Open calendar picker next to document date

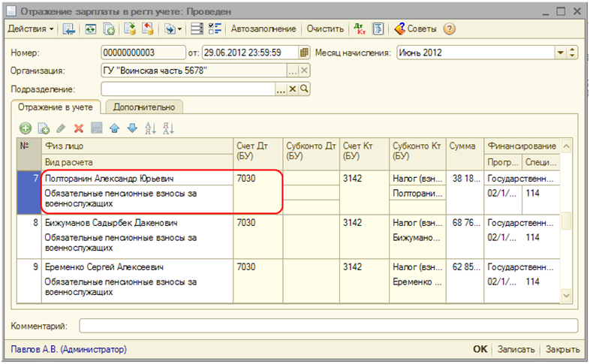tap(304, 53)
